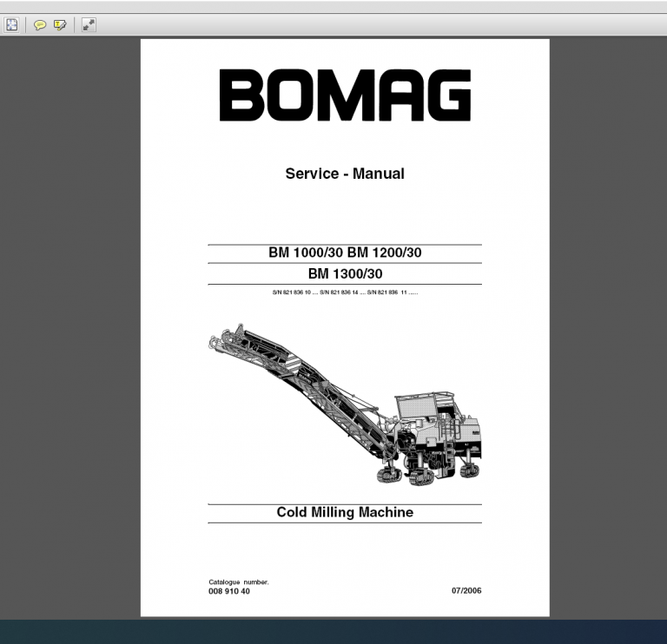Click the BOMAG logo heading
Image resolution: width=667 pixels, height=644 pixels.
345,95
